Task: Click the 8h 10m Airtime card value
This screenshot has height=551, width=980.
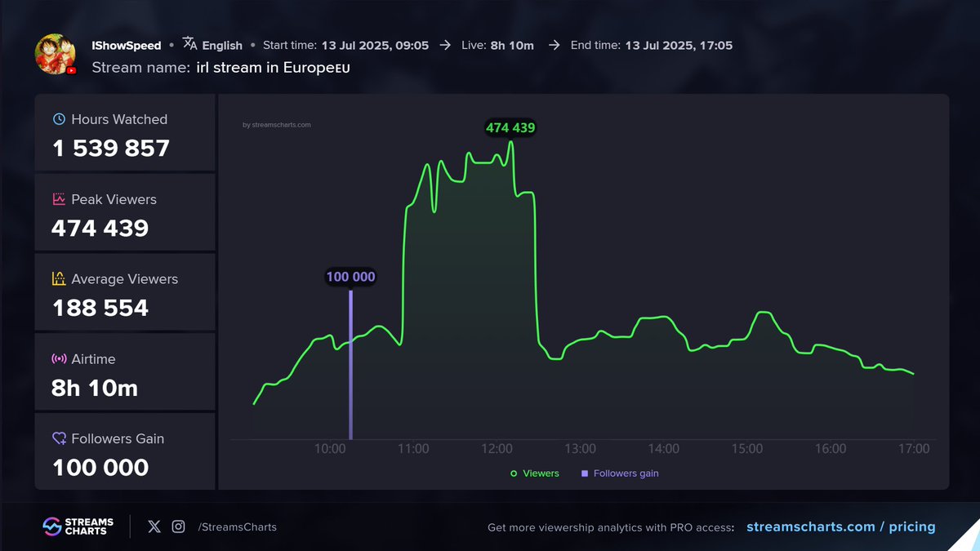Action: (x=95, y=388)
